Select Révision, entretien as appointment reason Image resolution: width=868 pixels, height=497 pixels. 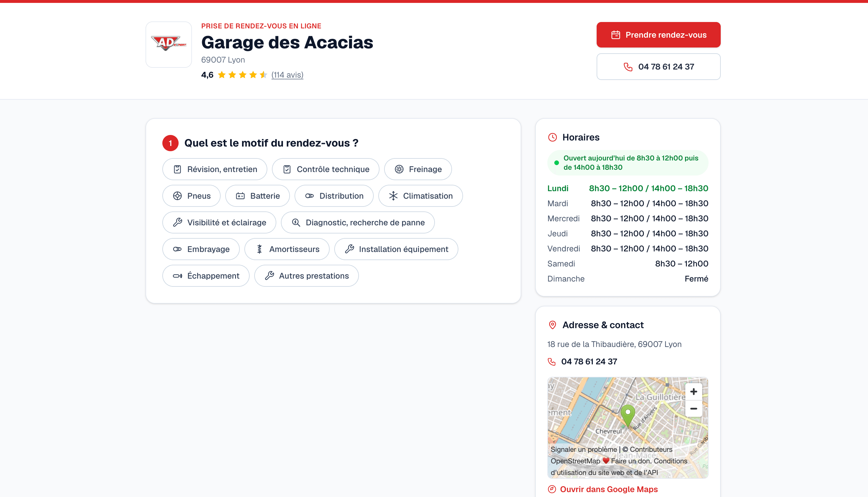tap(215, 169)
